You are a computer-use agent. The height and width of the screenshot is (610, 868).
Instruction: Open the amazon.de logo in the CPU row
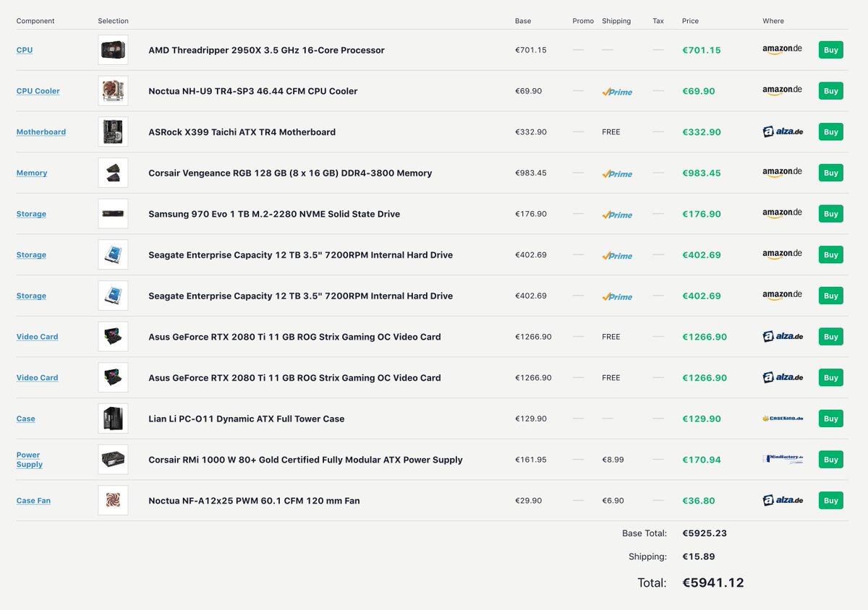782,49
